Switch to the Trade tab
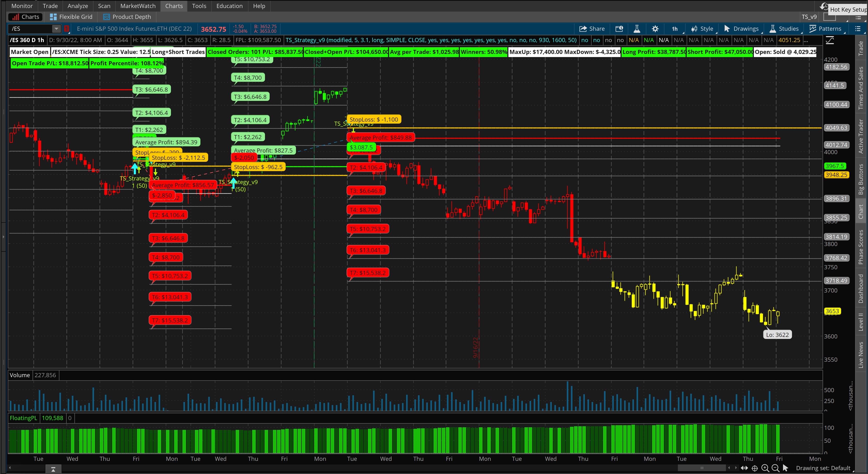868x474 pixels. click(50, 6)
